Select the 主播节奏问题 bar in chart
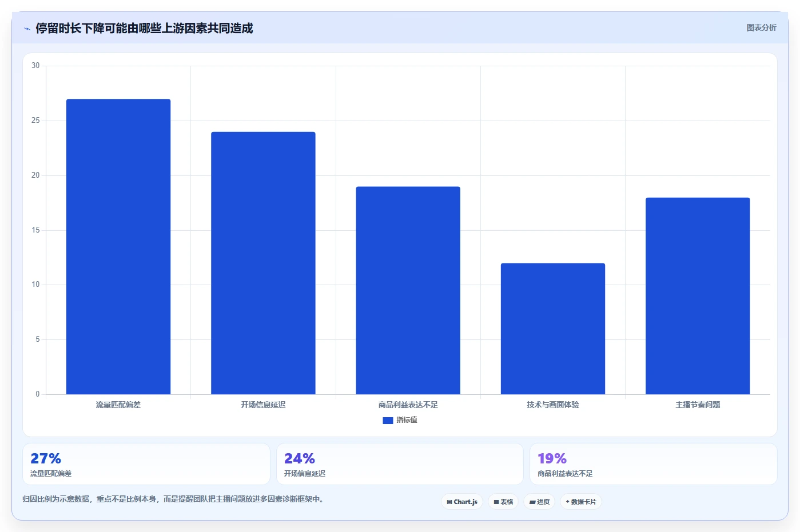 tap(698, 296)
